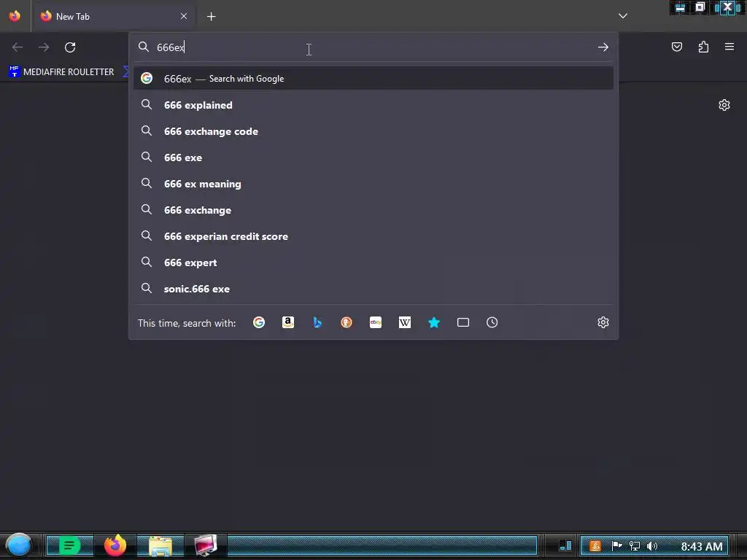Choose suggestion '666 exe'
This screenshot has width=747, height=560.
point(373,157)
